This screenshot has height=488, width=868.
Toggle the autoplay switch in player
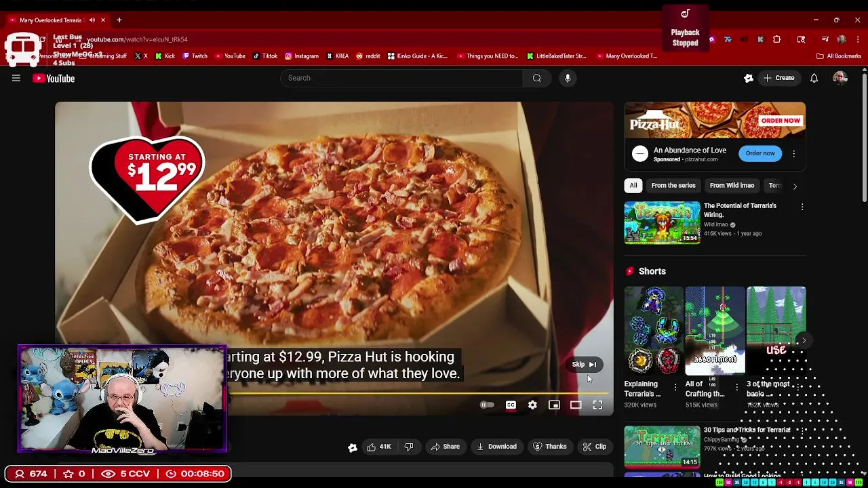[487, 405]
